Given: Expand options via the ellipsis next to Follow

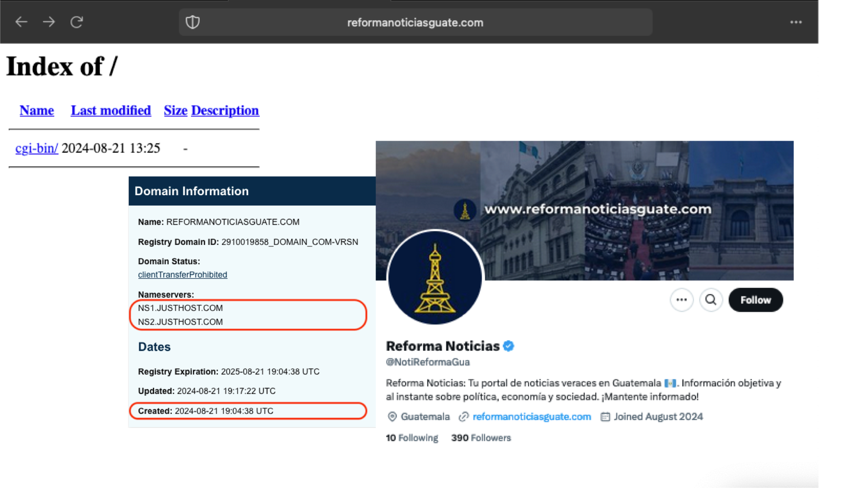Looking at the screenshot, I should (x=681, y=300).
